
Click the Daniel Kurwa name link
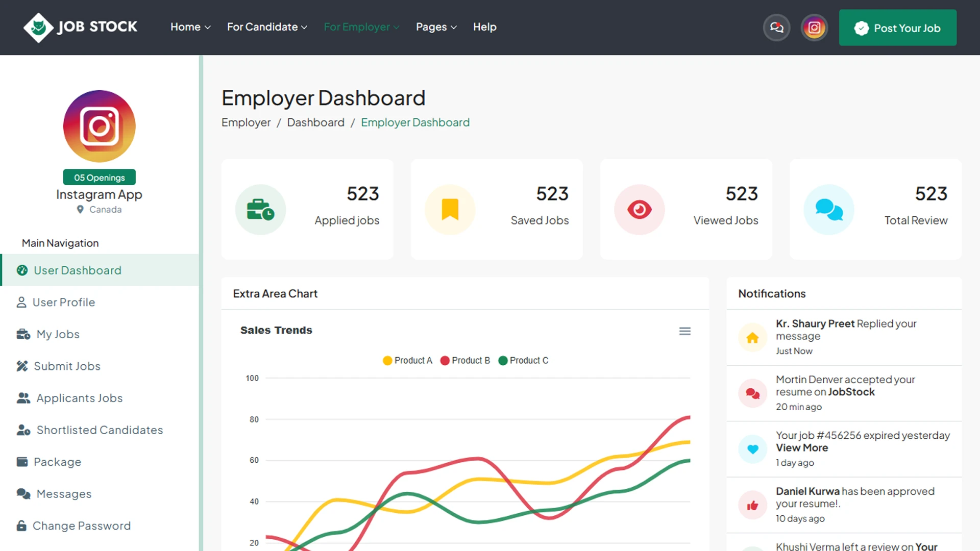coord(807,491)
